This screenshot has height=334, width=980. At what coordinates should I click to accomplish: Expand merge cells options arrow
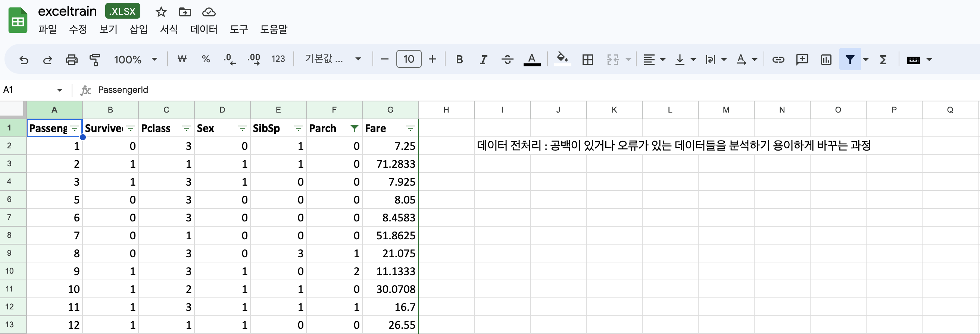point(628,59)
